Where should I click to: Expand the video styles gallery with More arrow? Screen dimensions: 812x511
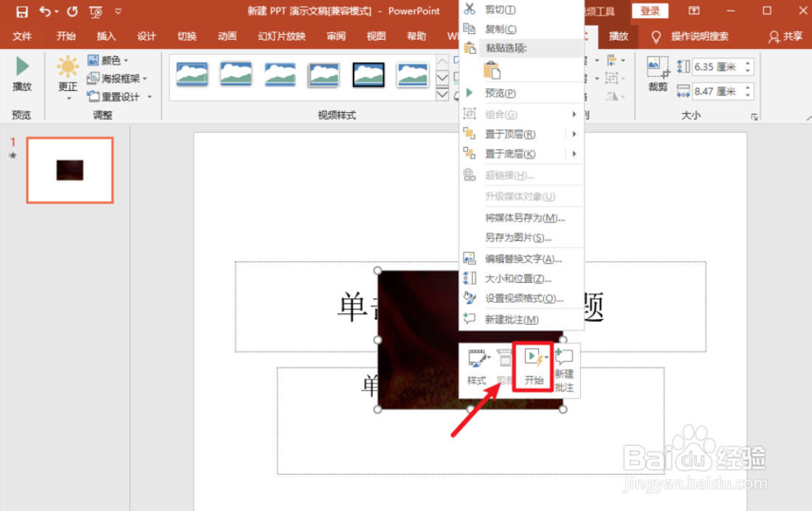(442, 95)
